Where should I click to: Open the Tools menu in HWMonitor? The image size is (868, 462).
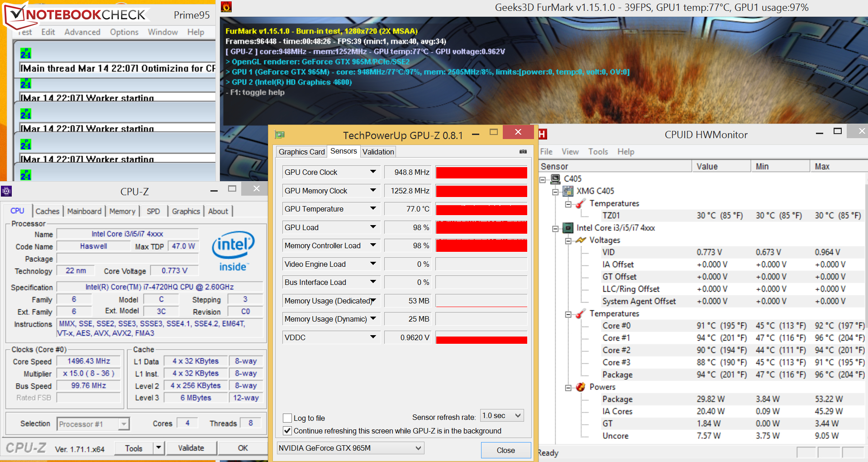point(598,152)
